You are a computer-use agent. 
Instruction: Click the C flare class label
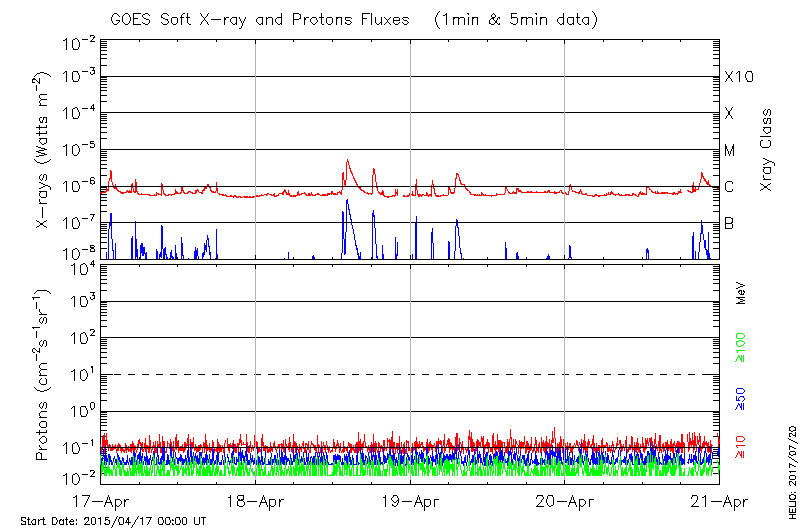(x=729, y=187)
